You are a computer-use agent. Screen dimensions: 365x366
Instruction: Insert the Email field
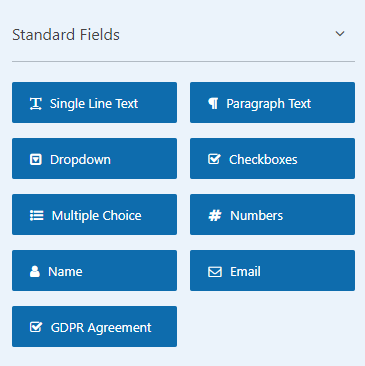pyautogui.click(x=272, y=271)
